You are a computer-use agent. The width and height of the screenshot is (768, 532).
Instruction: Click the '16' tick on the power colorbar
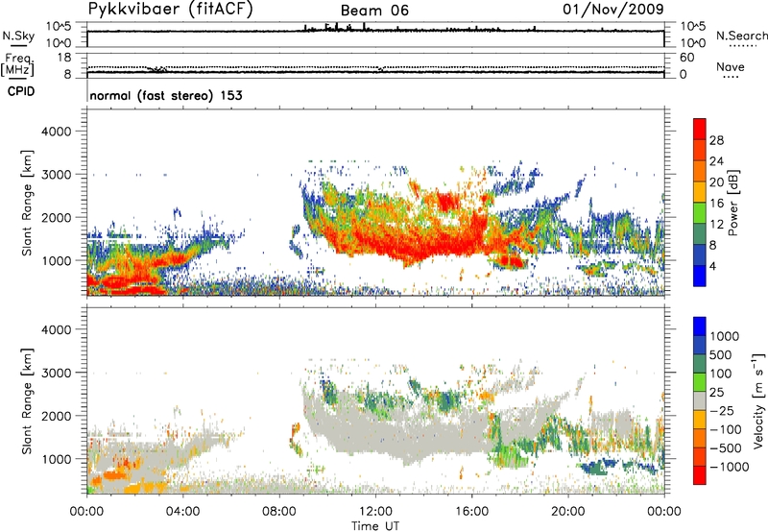pyautogui.click(x=716, y=204)
